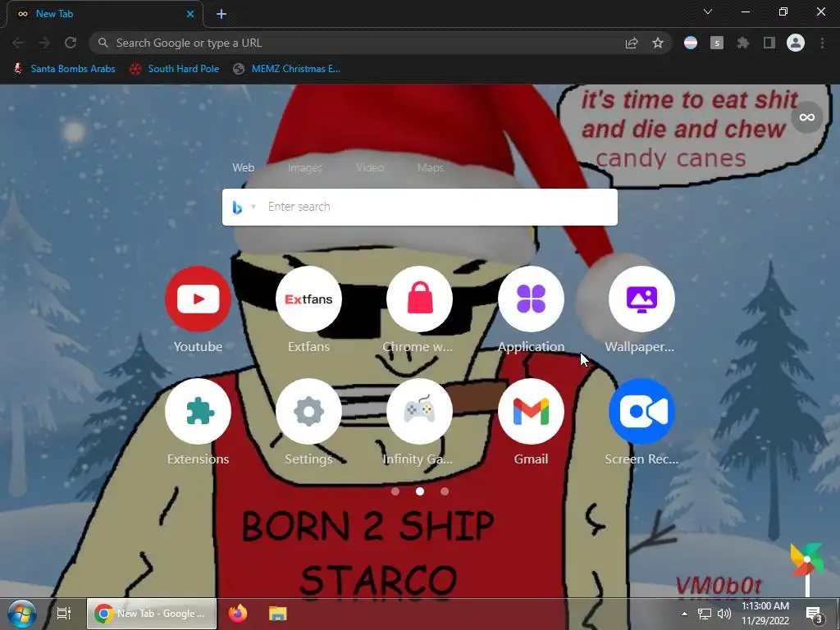
Task: Select the Video search tab
Action: click(370, 167)
